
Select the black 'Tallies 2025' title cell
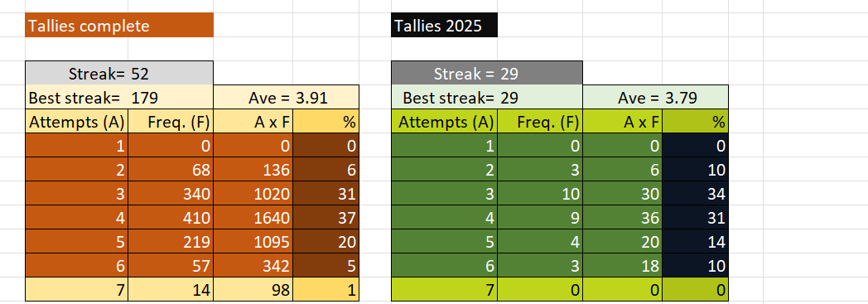click(x=445, y=26)
